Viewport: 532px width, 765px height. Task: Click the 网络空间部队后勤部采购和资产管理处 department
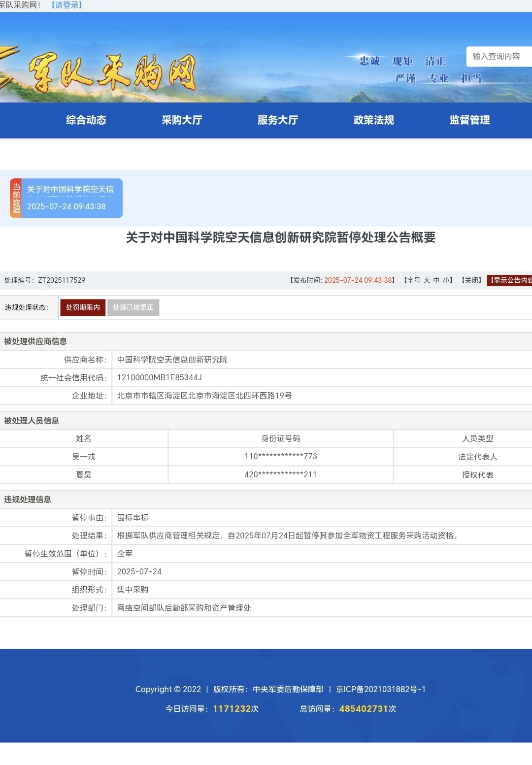click(184, 608)
